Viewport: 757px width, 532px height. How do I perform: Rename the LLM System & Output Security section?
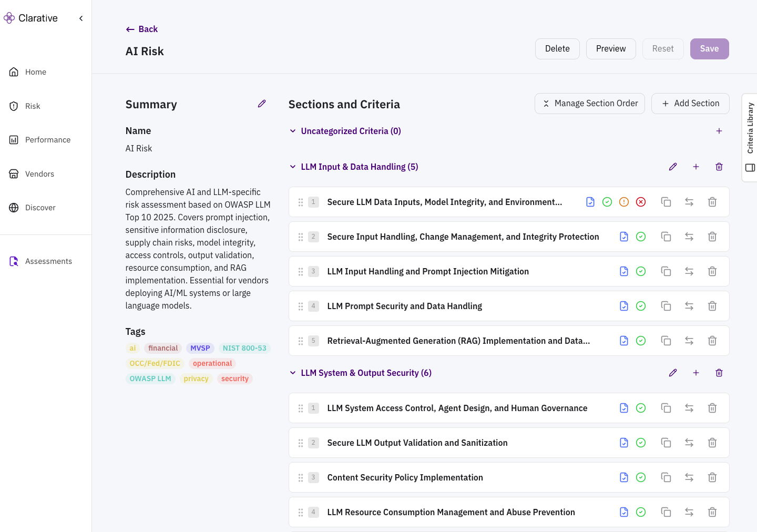[673, 373]
